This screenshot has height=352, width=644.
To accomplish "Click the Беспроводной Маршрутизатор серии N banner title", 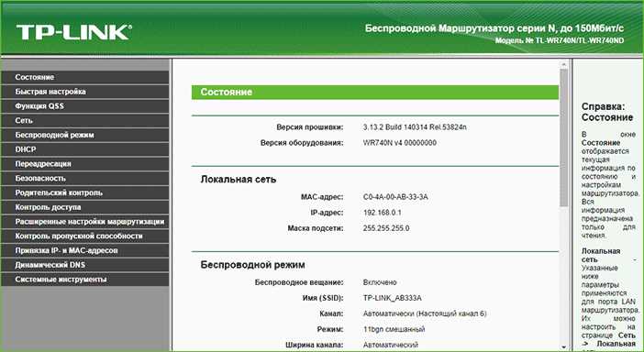I will (x=494, y=28).
